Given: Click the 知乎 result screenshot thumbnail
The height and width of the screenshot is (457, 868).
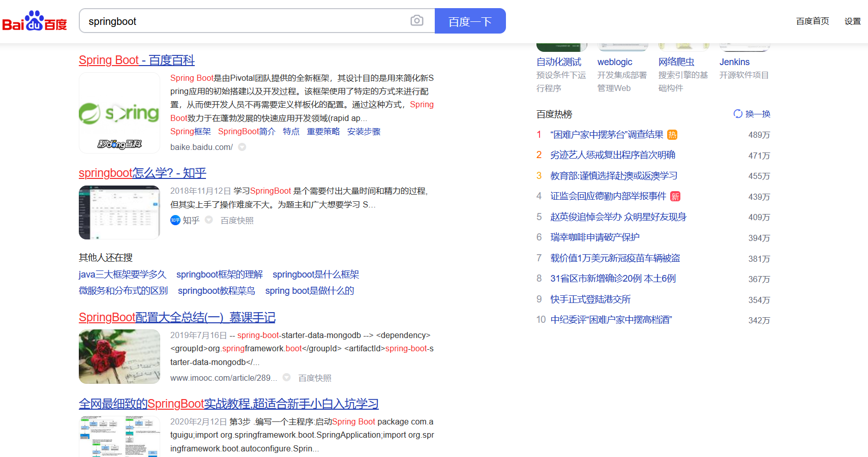Looking at the screenshot, I should [119, 212].
